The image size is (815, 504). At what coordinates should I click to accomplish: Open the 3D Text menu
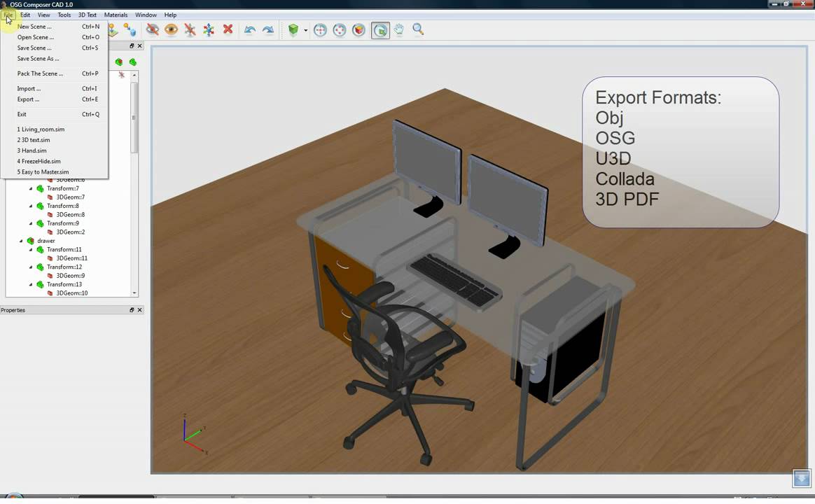[x=88, y=15]
